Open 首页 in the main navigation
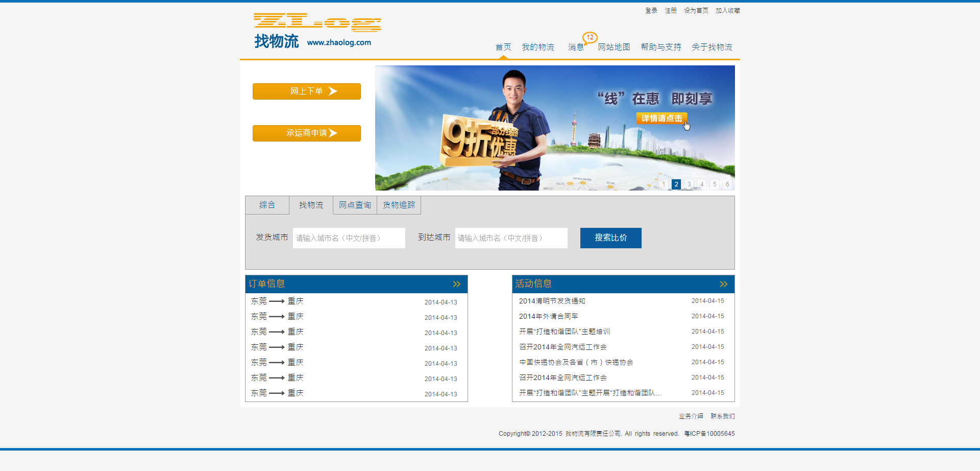Image resolution: width=980 pixels, height=471 pixels. point(503,47)
